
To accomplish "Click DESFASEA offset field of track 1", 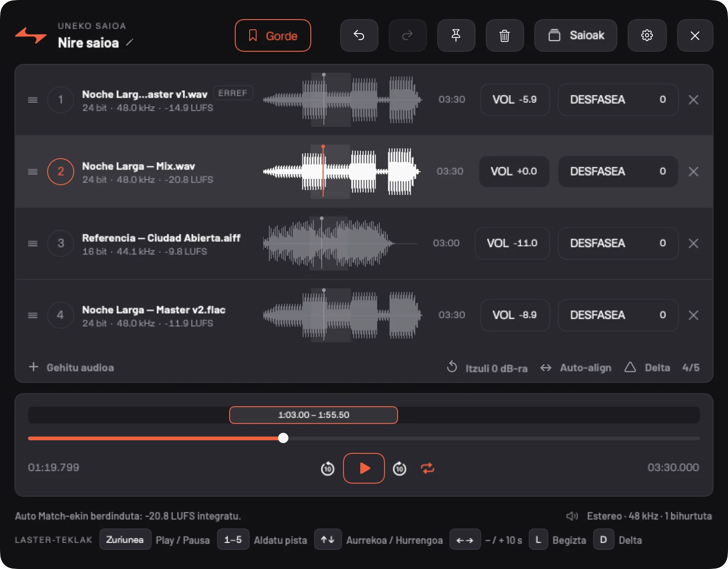I will 618,100.
